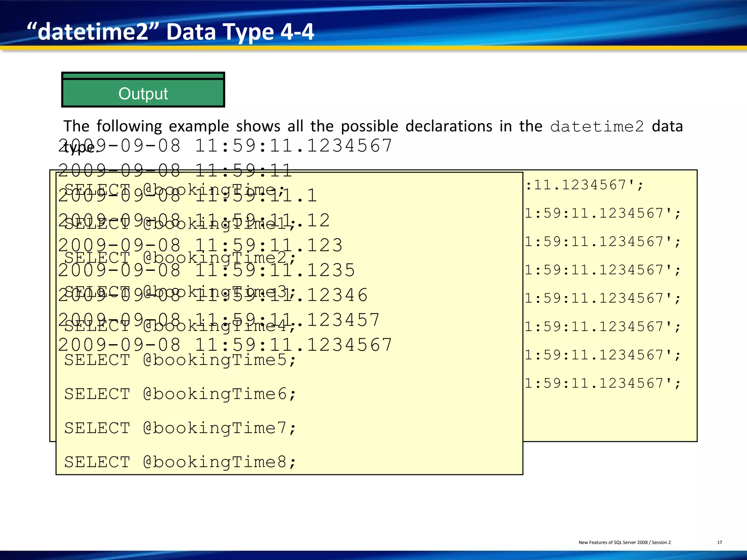Click the output value ending in 11.12346
747x560 pixels.
(213, 295)
